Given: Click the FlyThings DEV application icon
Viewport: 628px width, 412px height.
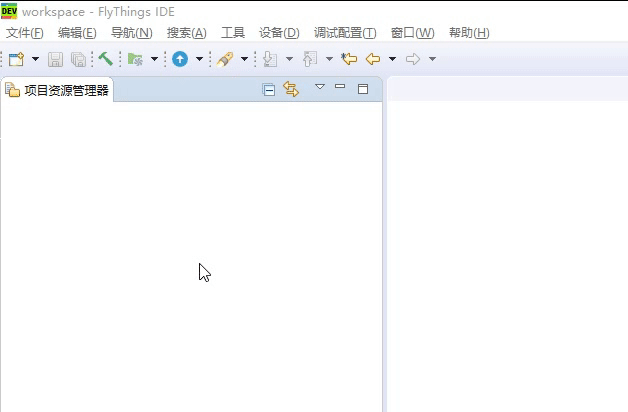Looking at the screenshot, I should [9, 11].
